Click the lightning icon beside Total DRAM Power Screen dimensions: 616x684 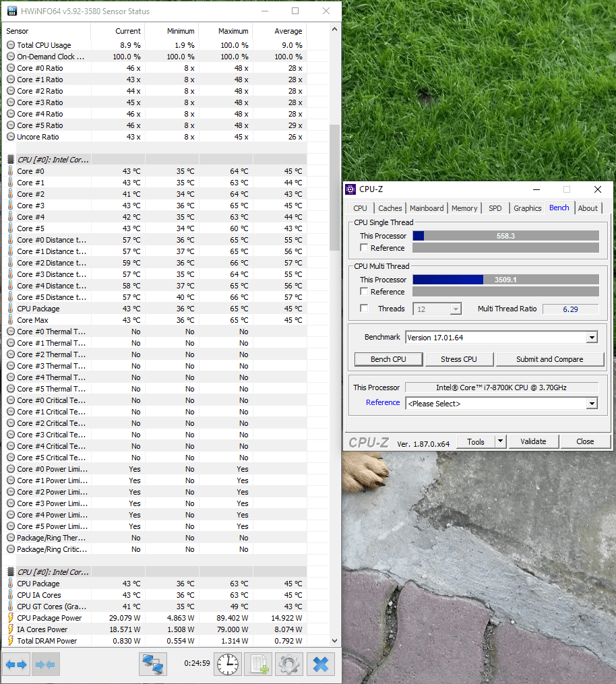point(11,641)
